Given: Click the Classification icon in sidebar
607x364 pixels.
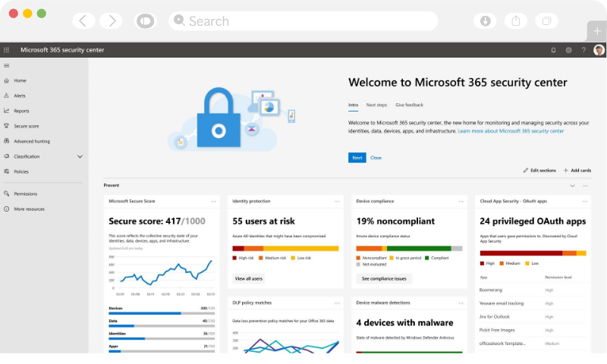Looking at the screenshot, I should click(x=7, y=156).
